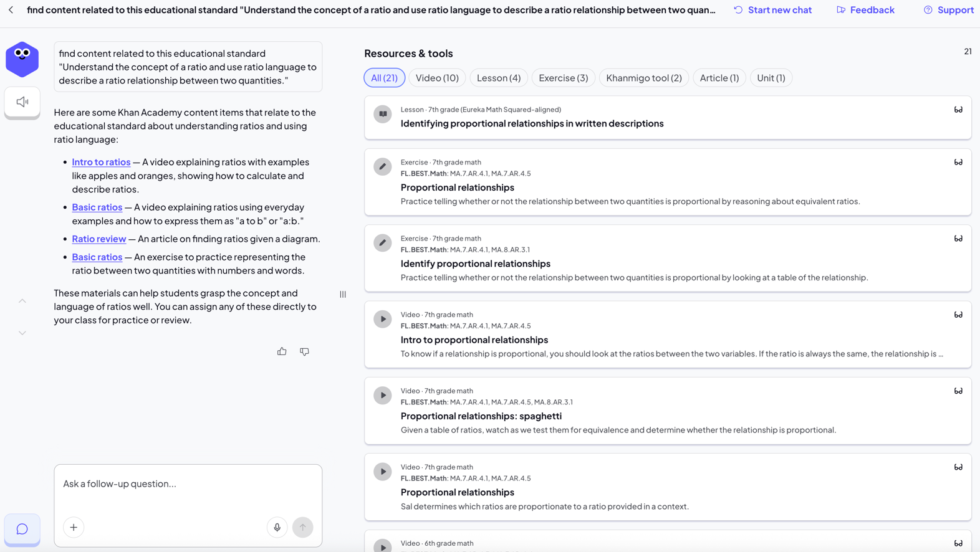The height and width of the screenshot is (552, 980).
Task: Click the Ask a follow-up question field
Action: point(188,484)
